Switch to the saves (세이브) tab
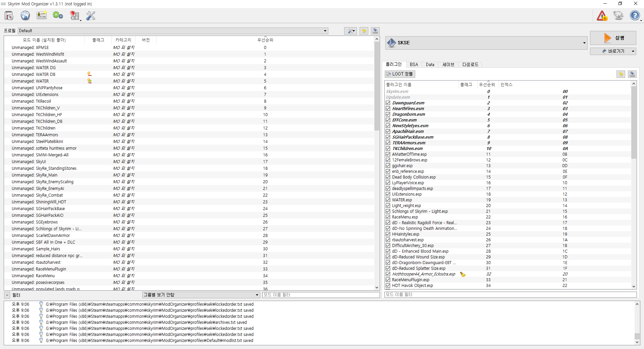Screen dimensions: 644x349 click(448, 64)
